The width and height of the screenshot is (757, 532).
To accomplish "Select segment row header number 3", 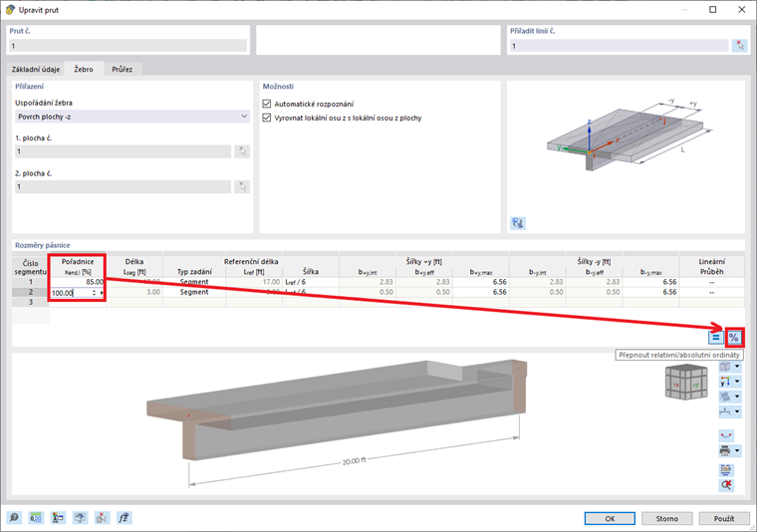I will click(x=31, y=302).
